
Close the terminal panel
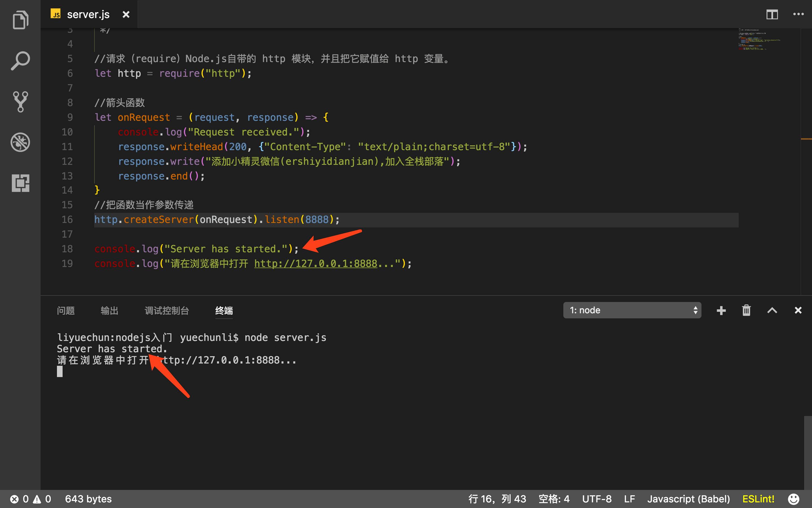tap(798, 310)
